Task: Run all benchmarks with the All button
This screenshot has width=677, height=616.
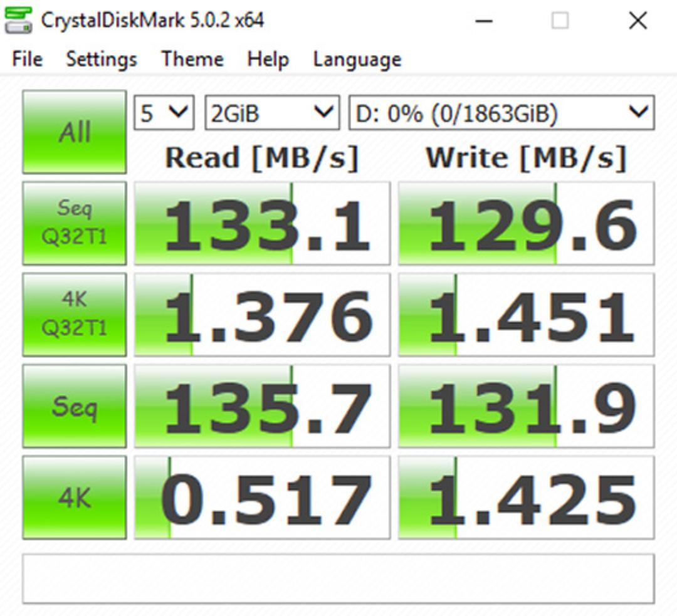Action: [75, 132]
